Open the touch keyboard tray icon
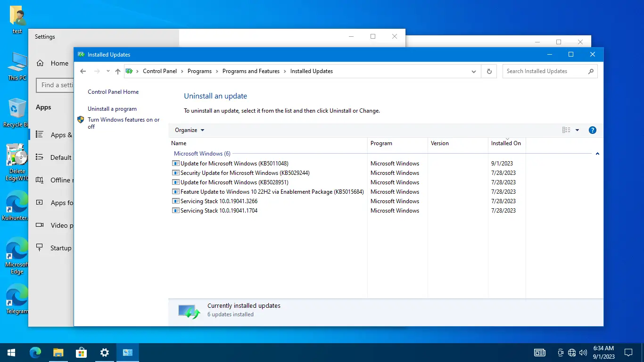The height and width of the screenshot is (362, 644). pyautogui.click(x=540, y=353)
